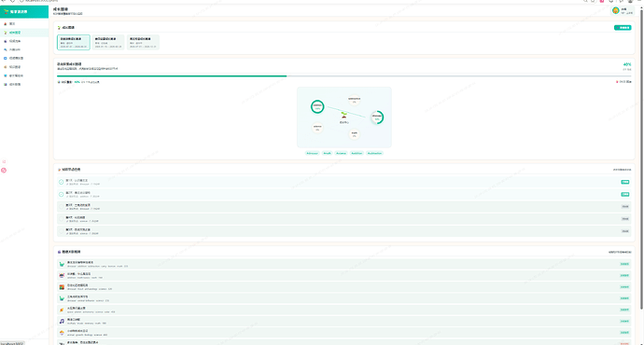The width and height of the screenshot is (644, 345).
Task: Toggle the circle check of the first node task
Action: click(62, 182)
